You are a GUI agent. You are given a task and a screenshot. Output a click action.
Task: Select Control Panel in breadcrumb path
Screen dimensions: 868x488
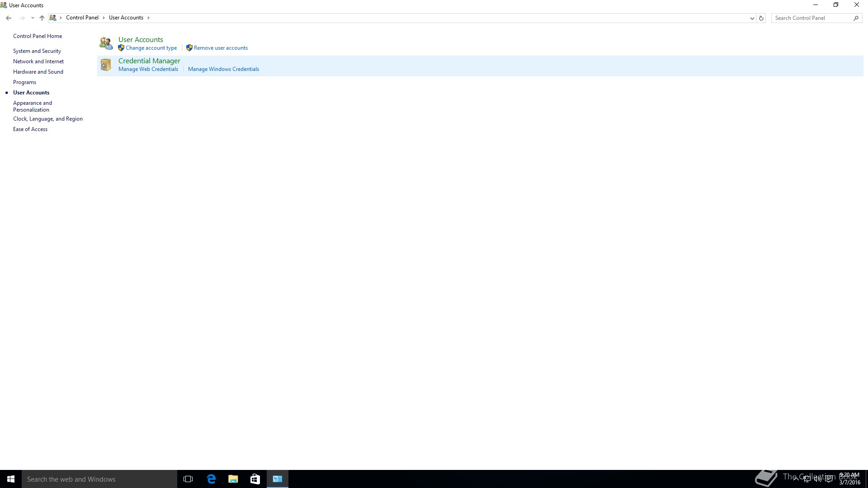[82, 18]
